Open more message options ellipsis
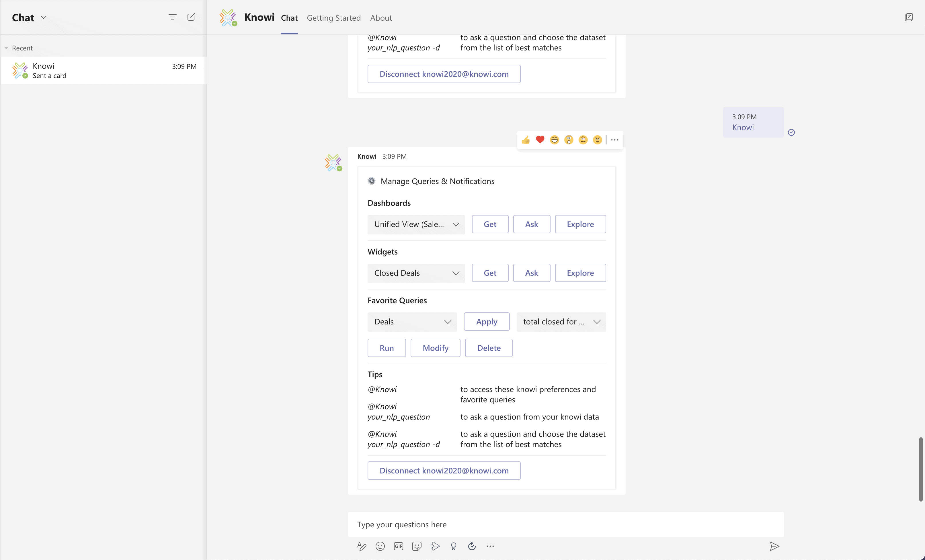The height and width of the screenshot is (560, 925). (614, 140)
